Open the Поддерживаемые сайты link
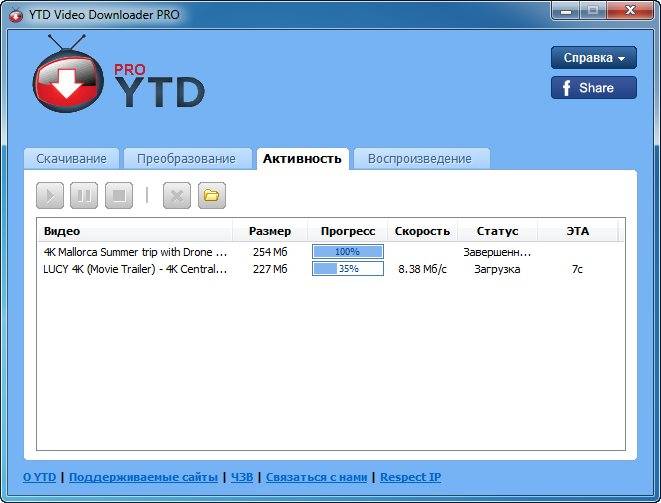 pos(143,477)
